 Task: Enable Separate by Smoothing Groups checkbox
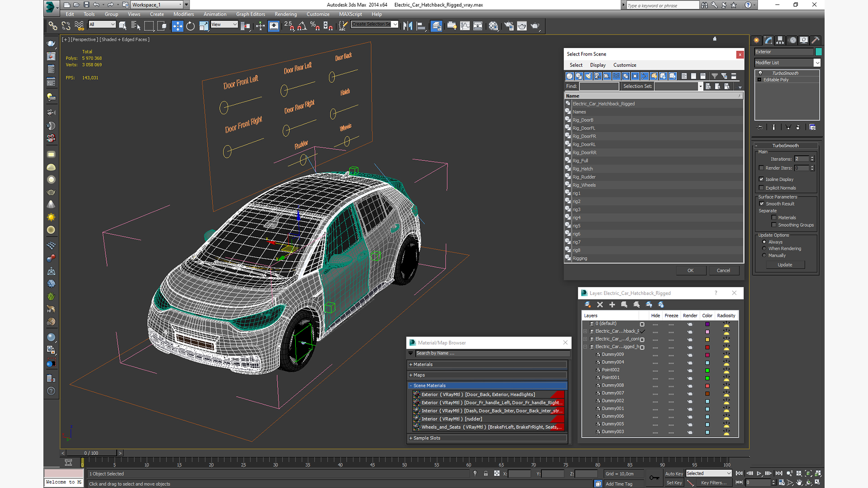774,225
